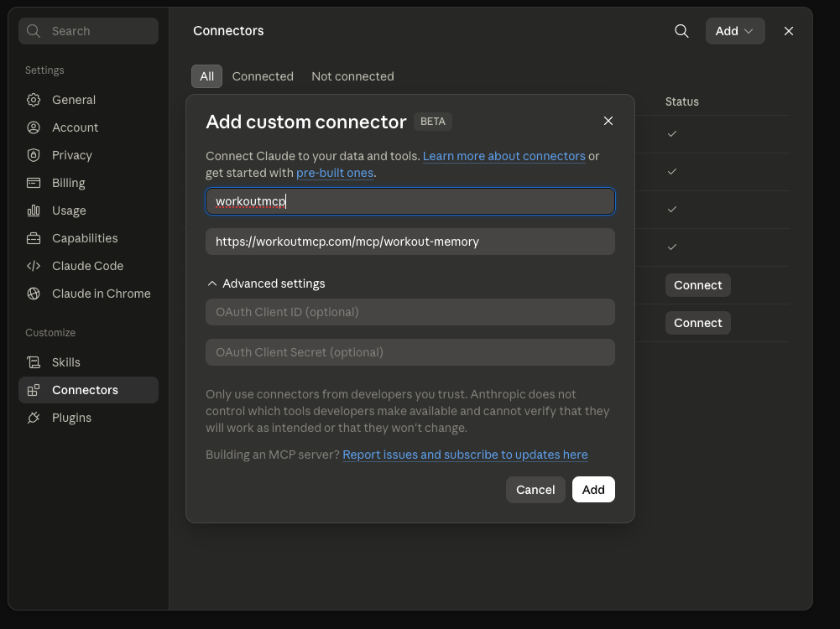The image size is (840, 629).
Task: Click the BETA badge
Action: (x=433, y=122)
